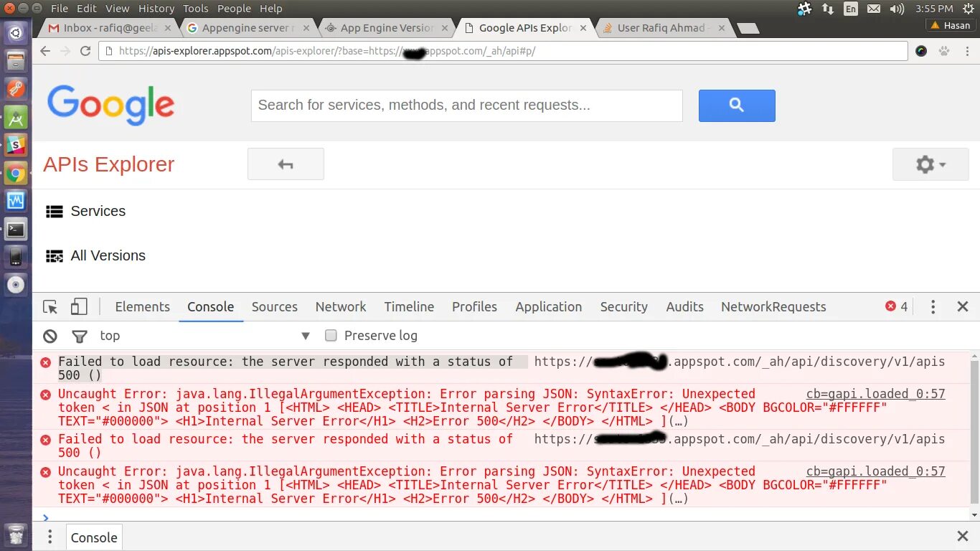Switch to the Gmail Inbox tab
The width and height of the screenshot is (980, 551).
[x=109, y=28]
